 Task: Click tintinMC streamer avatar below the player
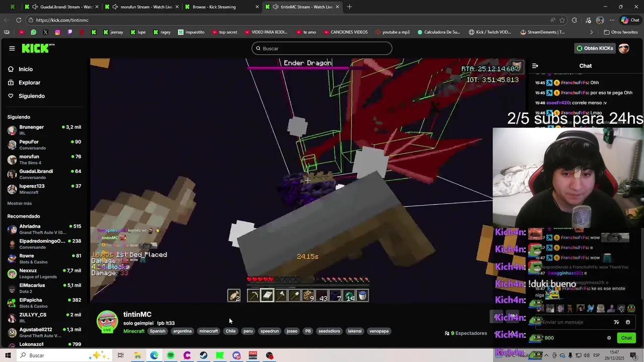pos(107,322)
